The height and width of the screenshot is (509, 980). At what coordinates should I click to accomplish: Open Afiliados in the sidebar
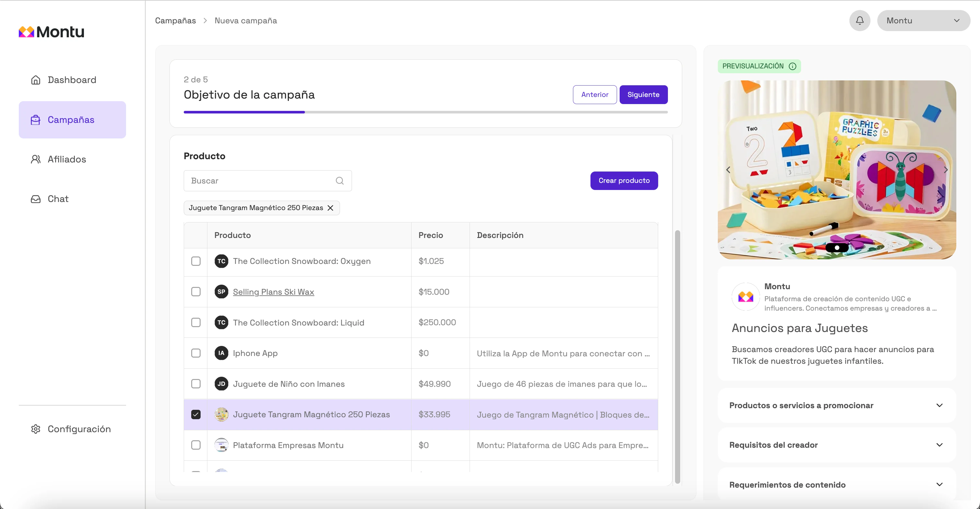tap(72, 159)
